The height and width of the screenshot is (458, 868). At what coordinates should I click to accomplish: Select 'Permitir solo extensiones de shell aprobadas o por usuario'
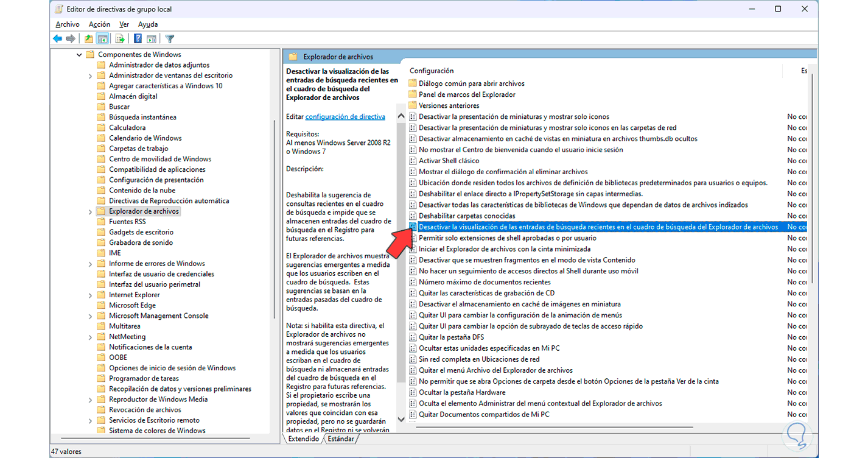pyautogui.click(x=508, y=238)
